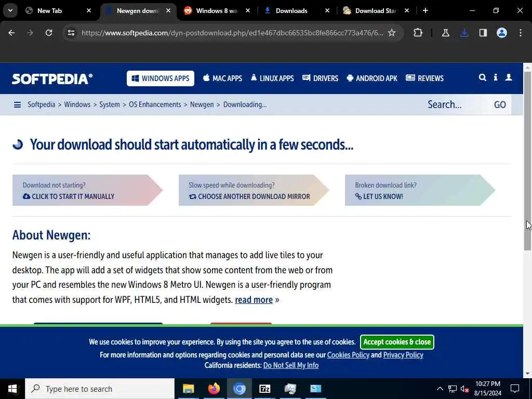Open Firefox from the taskbar

pyautogui.click(x=214, y=389)
